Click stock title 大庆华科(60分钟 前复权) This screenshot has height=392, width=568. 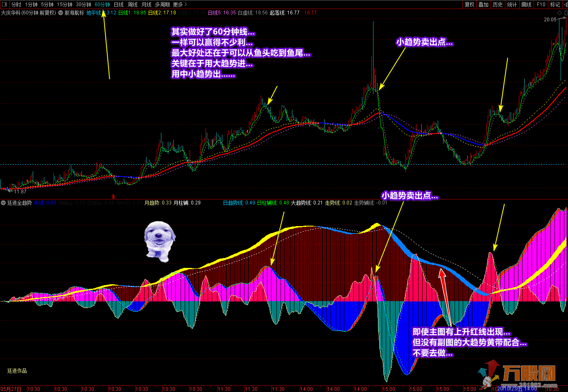point(28,13)
